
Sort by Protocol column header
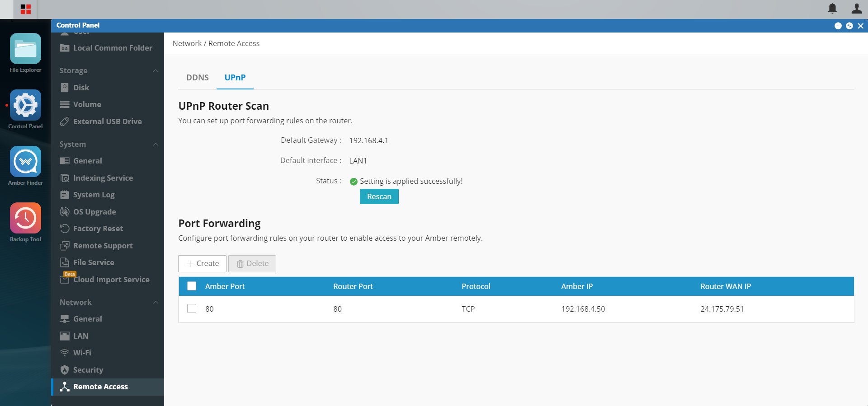coord(476,286)
